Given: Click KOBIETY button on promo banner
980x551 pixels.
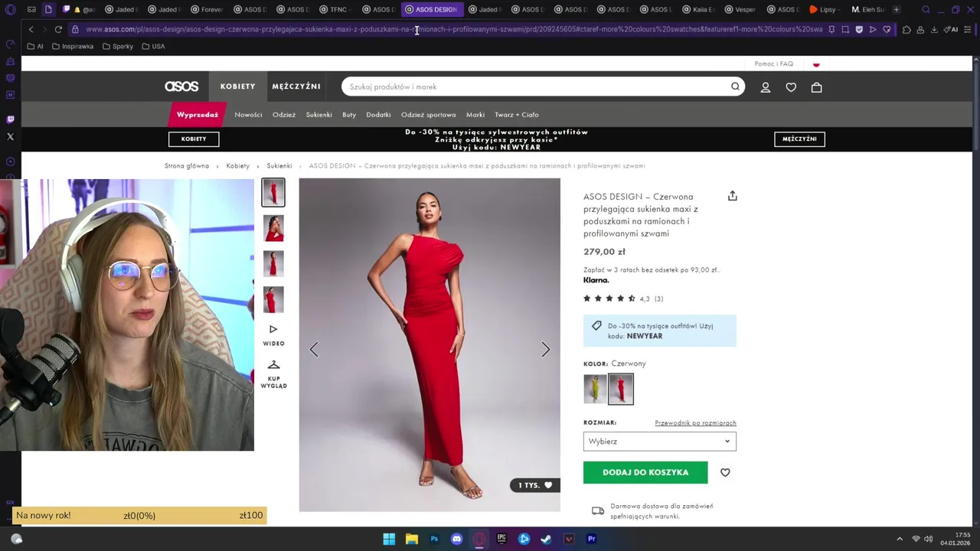Looking at the screenshot, I should (x=194, y=139).
